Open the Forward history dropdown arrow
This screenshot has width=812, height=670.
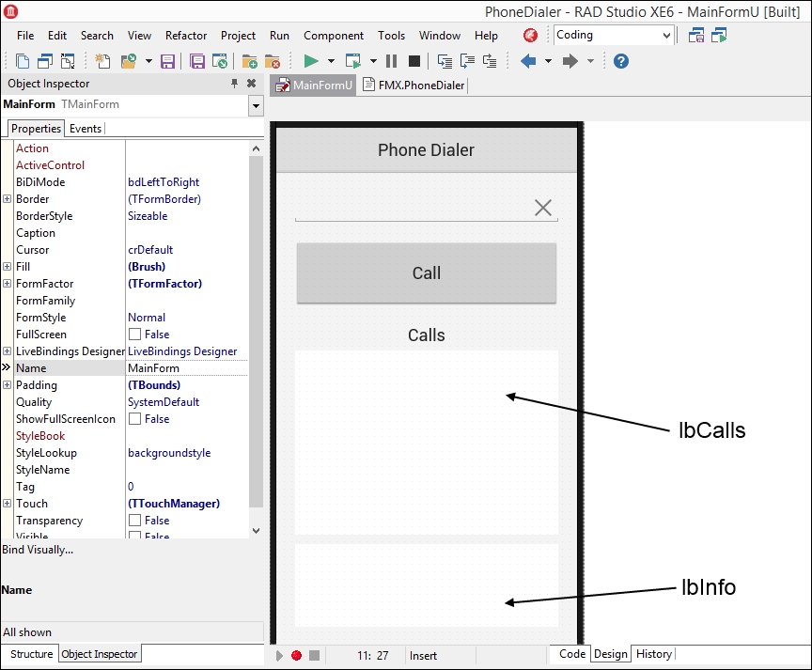click(x=590, y=61)
